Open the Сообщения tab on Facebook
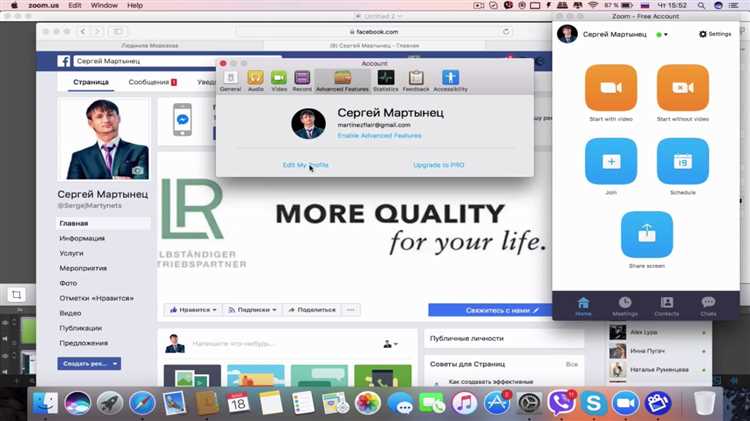This screenshot has height=421, width=750. [x=152, y=82]
